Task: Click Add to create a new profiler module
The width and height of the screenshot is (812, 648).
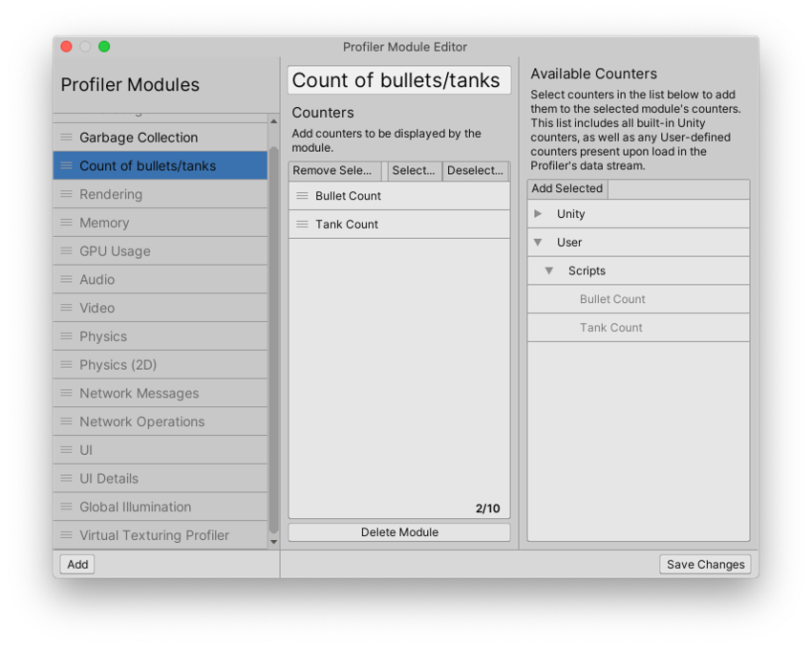Action: 76,564
